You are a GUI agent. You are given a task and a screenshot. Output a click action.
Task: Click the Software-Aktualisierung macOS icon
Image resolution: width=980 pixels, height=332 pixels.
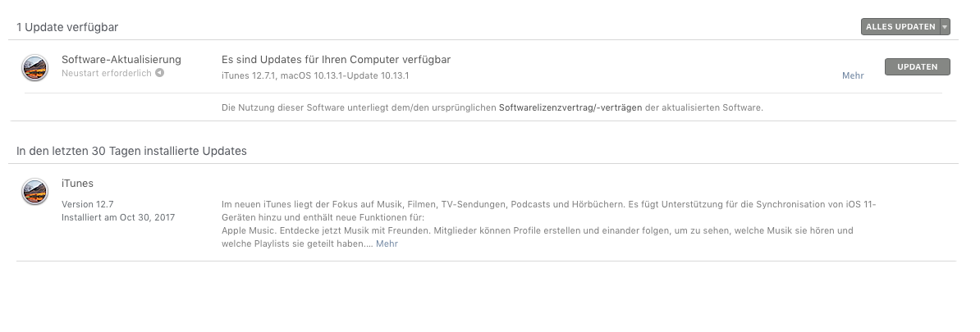pyautogui.click(x=34, y=67)
